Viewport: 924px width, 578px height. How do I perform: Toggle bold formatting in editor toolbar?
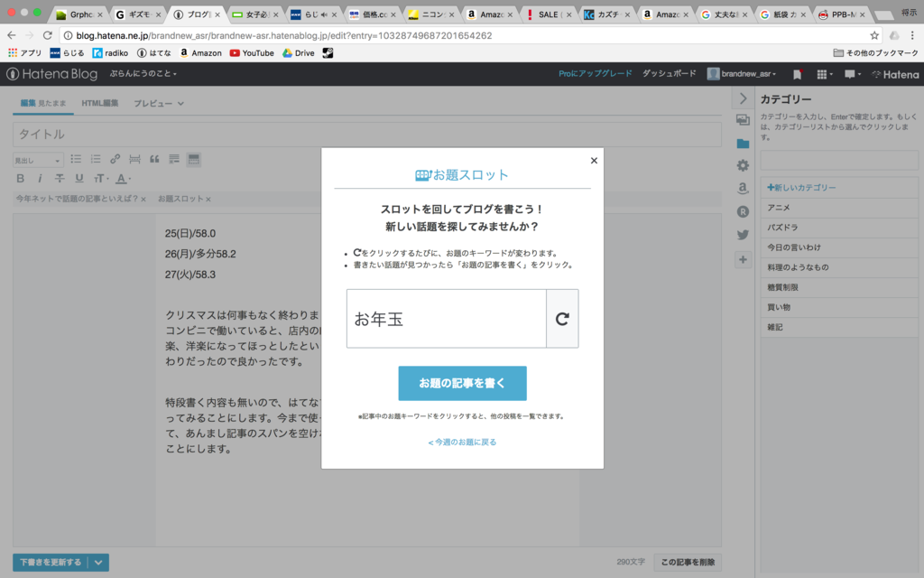(20, 178)
